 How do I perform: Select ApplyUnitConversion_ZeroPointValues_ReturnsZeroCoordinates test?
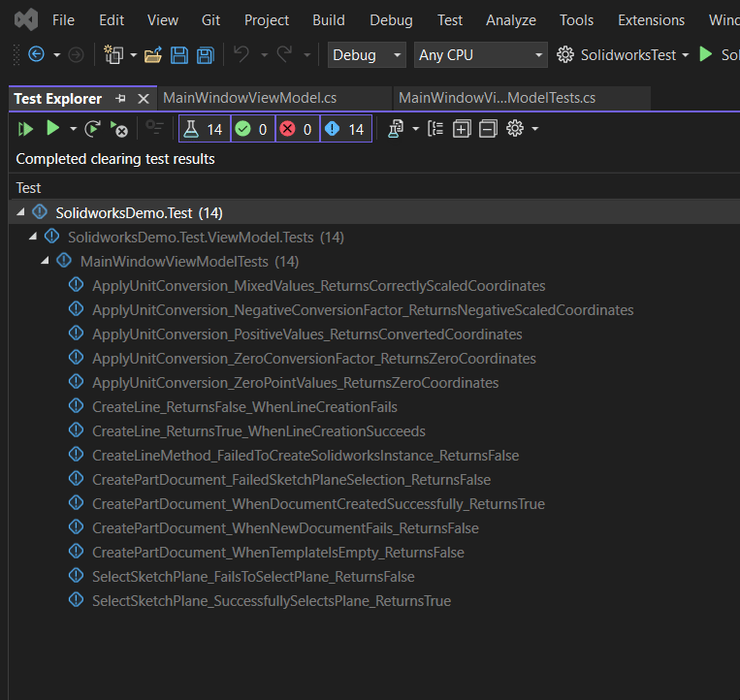click(x=296, y=383)
